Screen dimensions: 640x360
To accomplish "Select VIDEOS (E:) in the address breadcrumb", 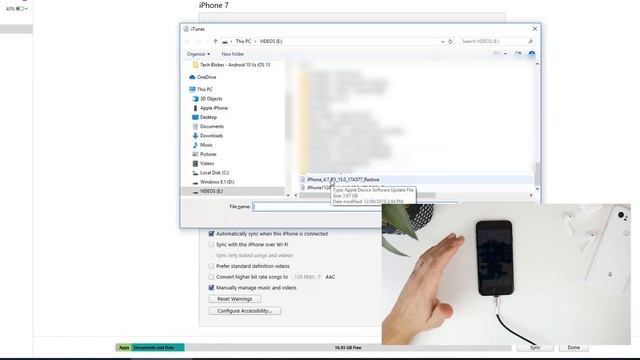I will [x=271, y=41].
